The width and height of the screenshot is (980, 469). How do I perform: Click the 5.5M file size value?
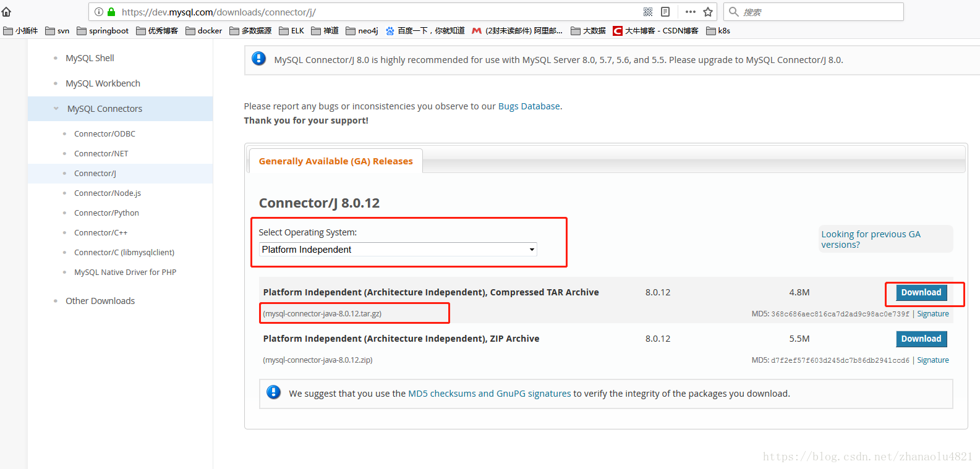pos(799,339)
